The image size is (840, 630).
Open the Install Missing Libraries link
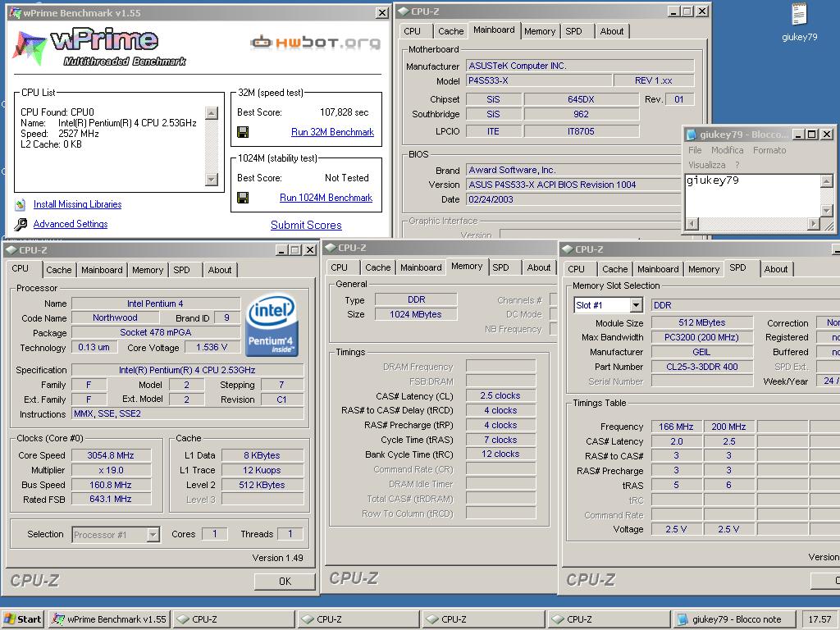(x=78, y=204)
